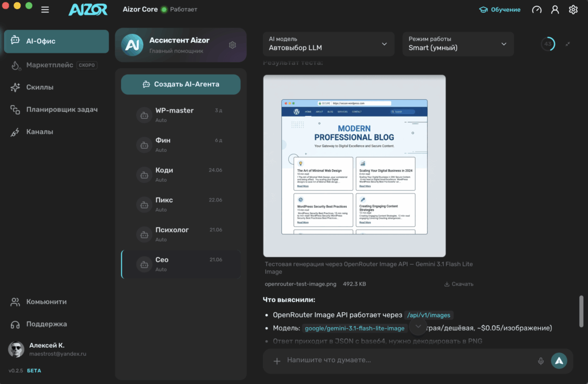Click the plus attachment icon
The width and height of the screenshot is (588, 384).
coord(277,360)
